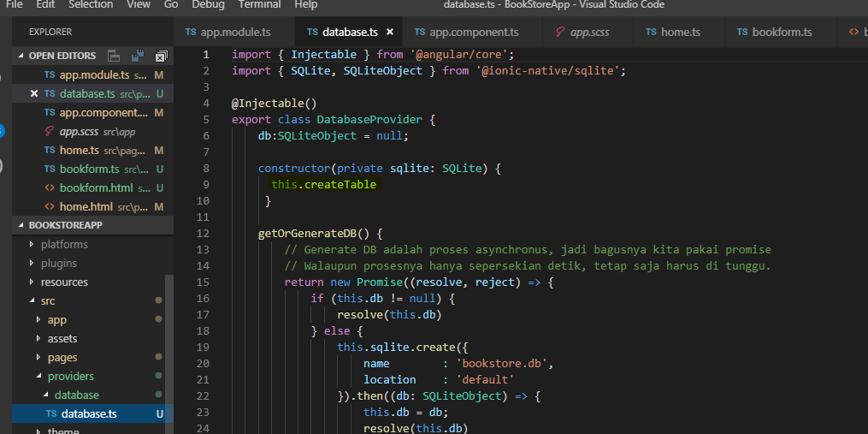The height and width of the screenshot is (434, 868).
Task: Click the Close All Editors icon
Action: coord(161,56)
